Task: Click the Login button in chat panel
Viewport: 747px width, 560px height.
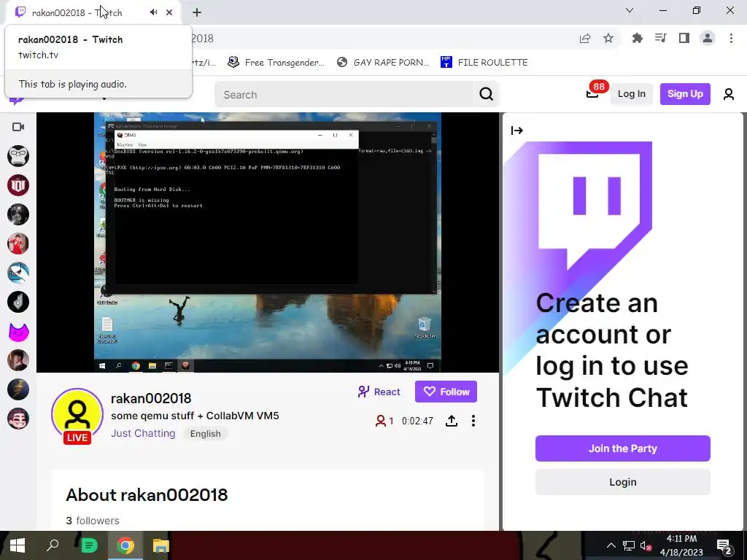Action: [x=623, y=482]
